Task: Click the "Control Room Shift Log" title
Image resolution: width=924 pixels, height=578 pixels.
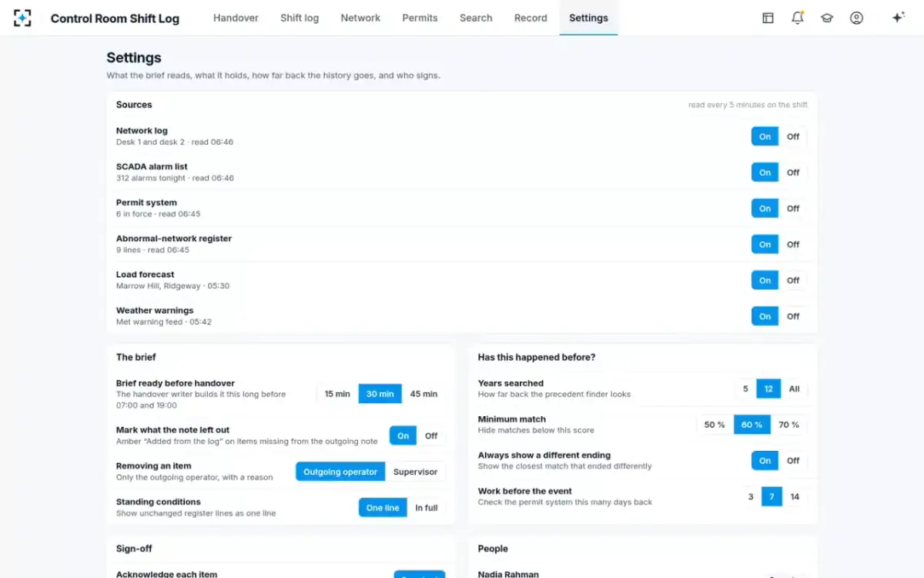Action: (x=115, y=18)
